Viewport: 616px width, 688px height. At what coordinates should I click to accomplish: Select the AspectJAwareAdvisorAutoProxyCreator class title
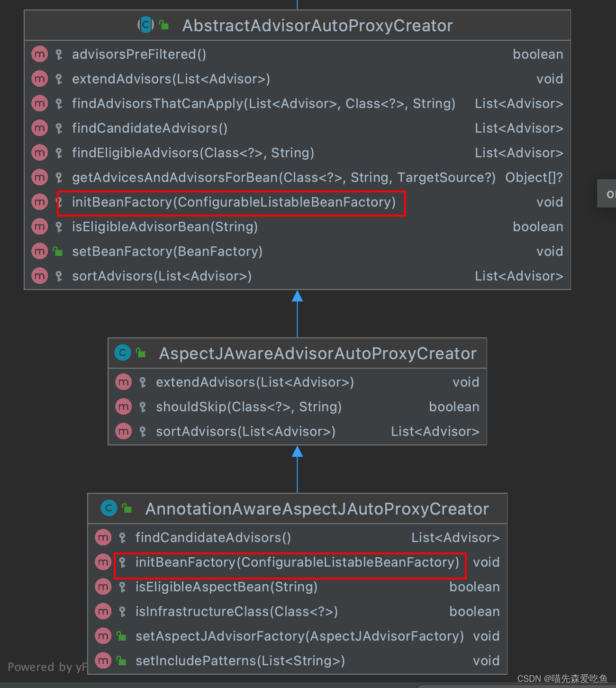(317, 353)
